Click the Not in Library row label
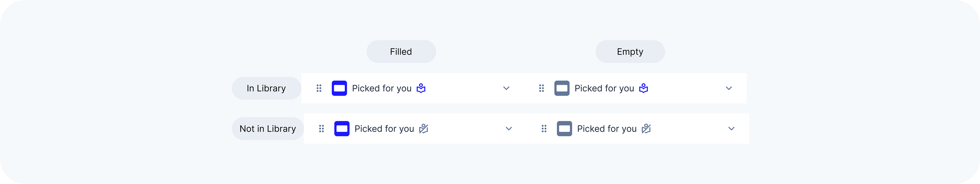The image size is (980, 184). (x=268, y=129)
